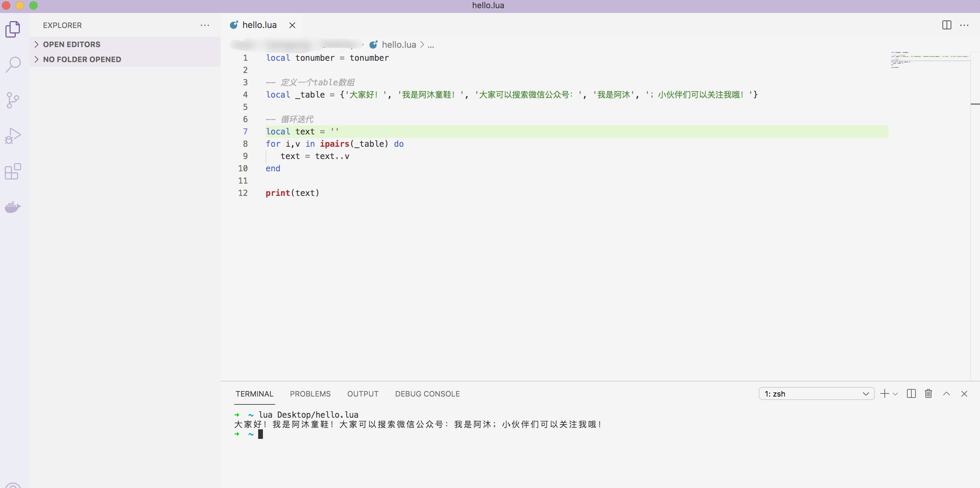Open the Extensions view

(x=13, y=171)
